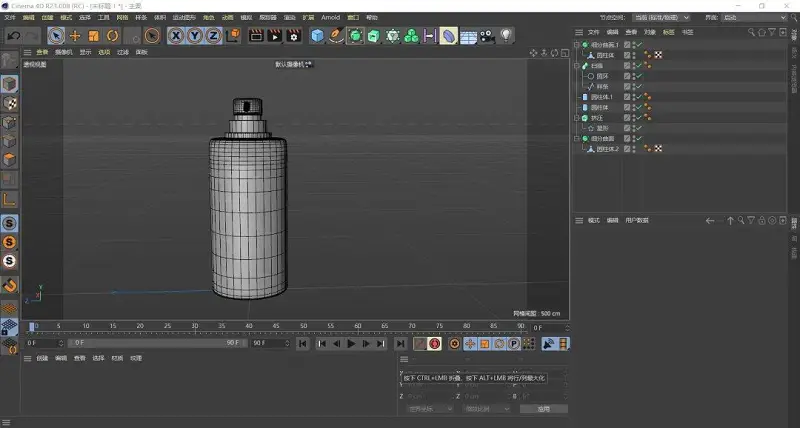Click the preview range slider bar
Image resolution: width=800 pixels, height=428 pixels.
pyautogui.click(x=158, y=343)
